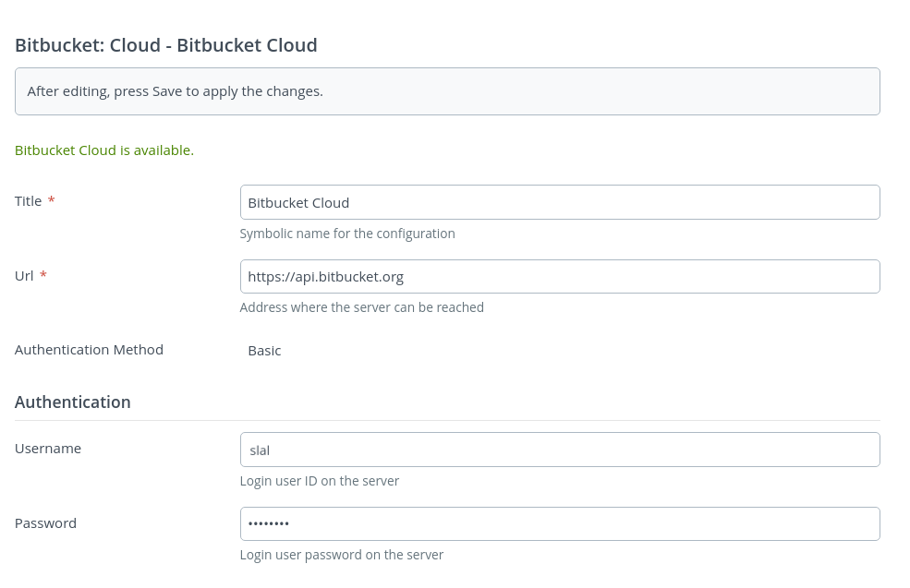Viewport: 910px width, 588px height.
Task: Click the red asterisk beside Title
Action: (x=52, y=201)
